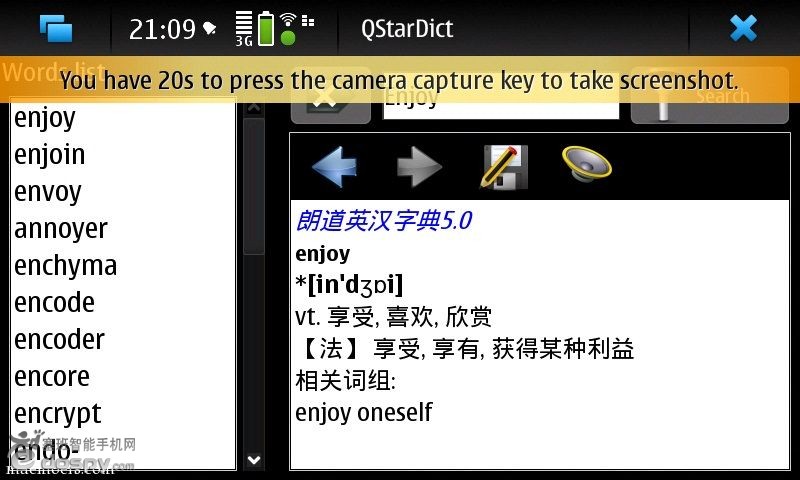Save the entry with the floppy pencil icon
Image resolution: width=800 pixels, height=480 pixels.
[x=503, y=167]
